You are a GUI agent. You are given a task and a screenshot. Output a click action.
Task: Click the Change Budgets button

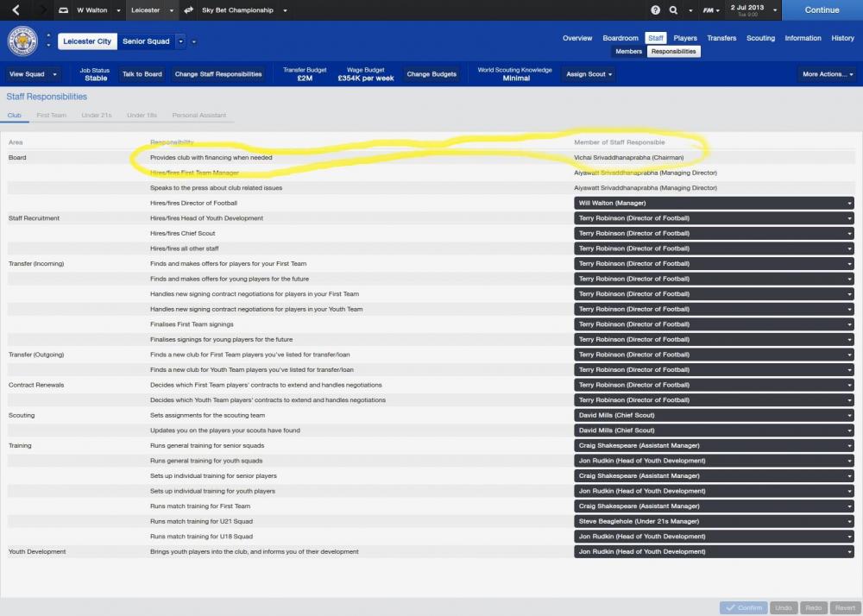[x=431, y=74]
